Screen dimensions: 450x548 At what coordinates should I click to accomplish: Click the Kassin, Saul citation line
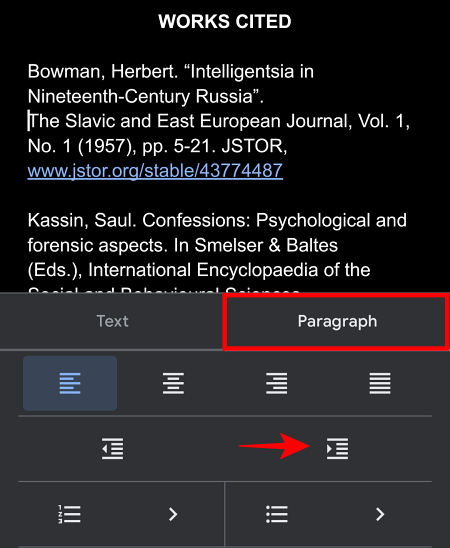[217, 221]
